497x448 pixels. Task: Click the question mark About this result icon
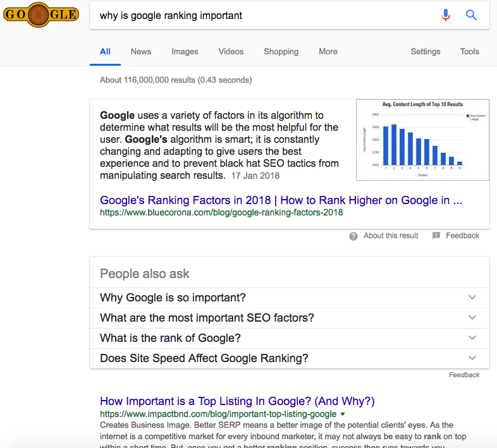[353, 236]
